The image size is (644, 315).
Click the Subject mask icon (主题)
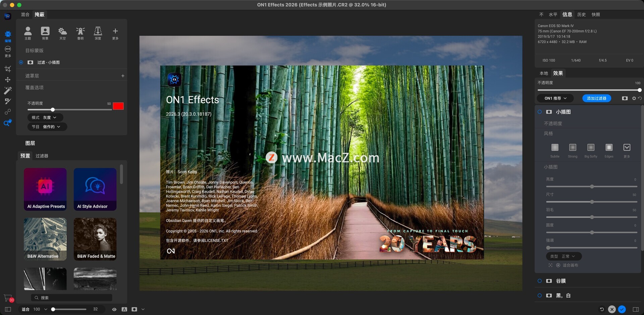point(28,33)
